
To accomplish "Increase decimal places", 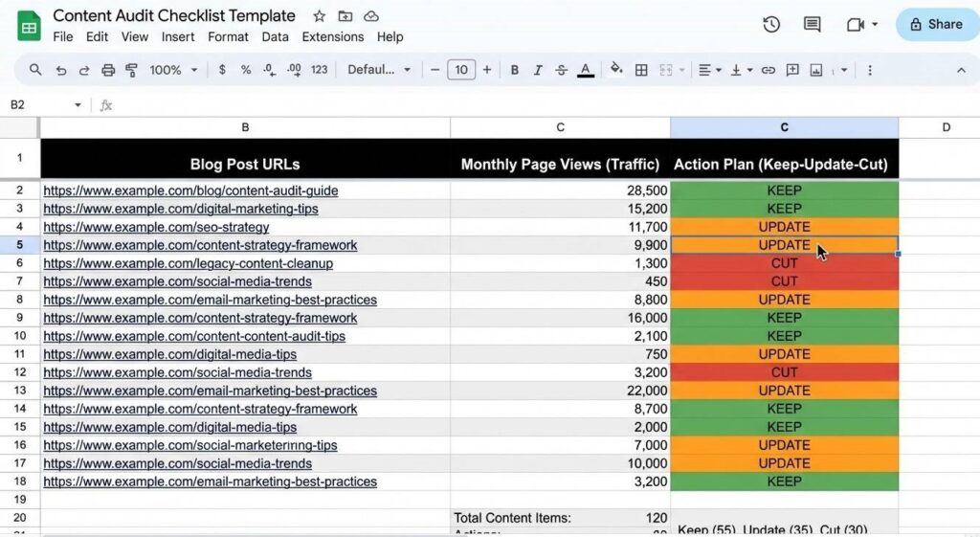I will point(294,70).
